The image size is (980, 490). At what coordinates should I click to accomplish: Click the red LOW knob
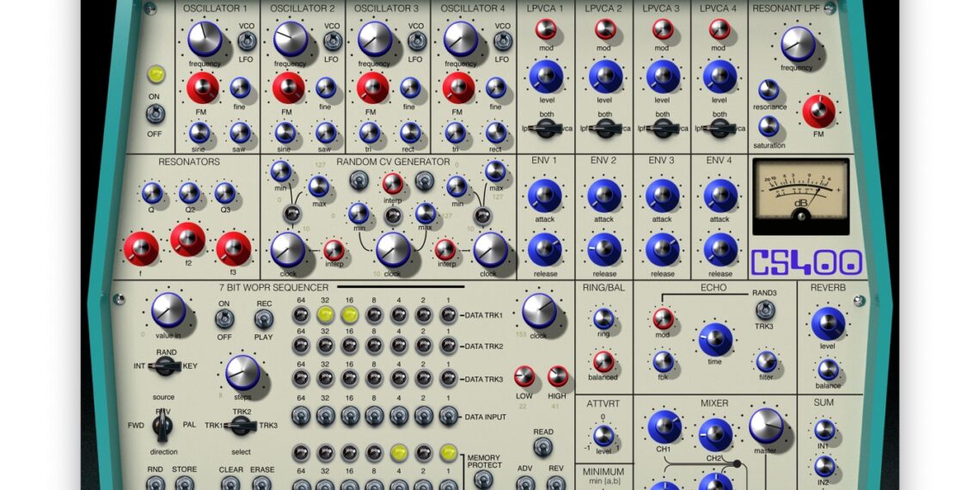(524, 377)
